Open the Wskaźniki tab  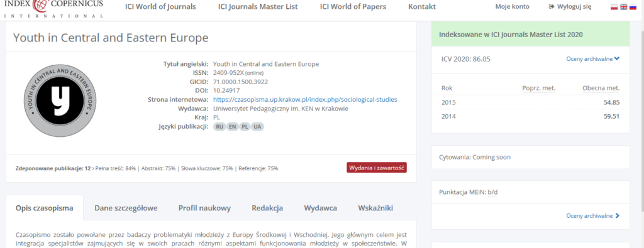coord(375,208)
